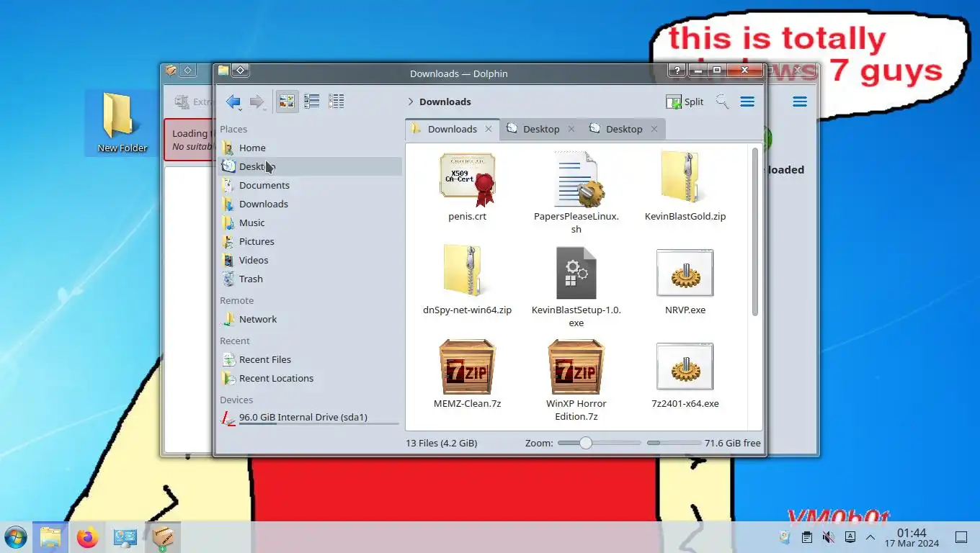Close the Downloads tab
This screenshot has height=553, width=980.
[488, 129]
